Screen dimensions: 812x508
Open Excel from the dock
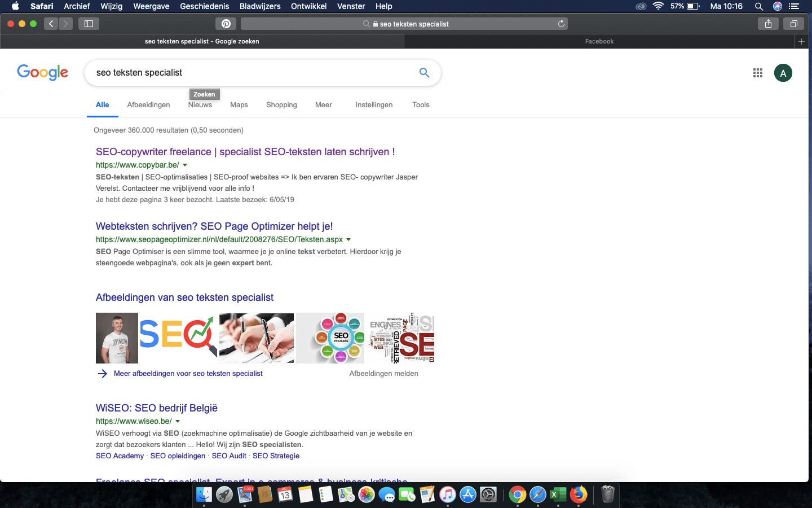click(558, 495)
